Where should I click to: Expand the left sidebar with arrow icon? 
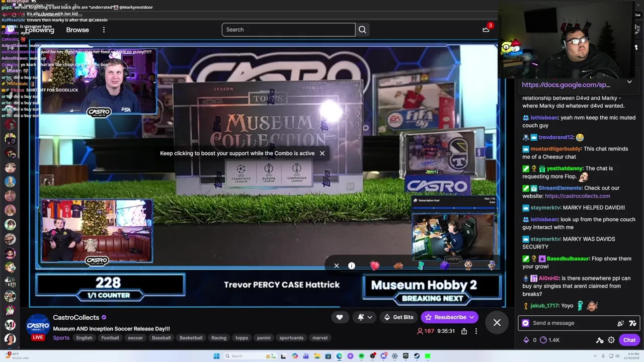[x=10, y=47]
